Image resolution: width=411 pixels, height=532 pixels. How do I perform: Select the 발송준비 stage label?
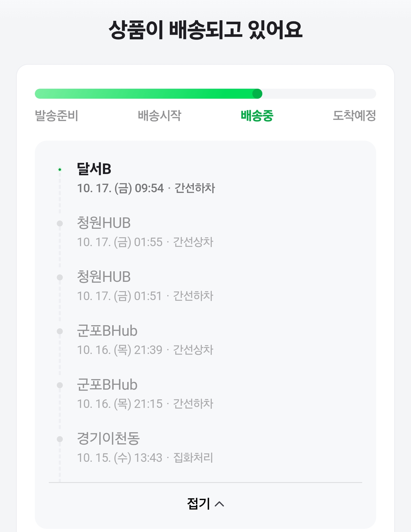tap(57, 116)
